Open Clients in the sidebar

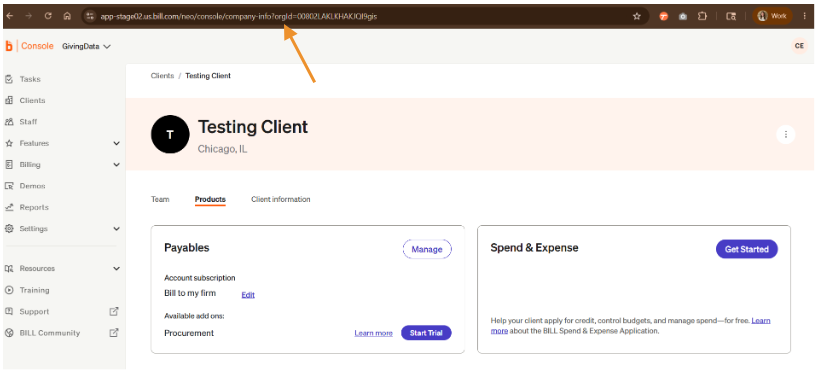32,101
